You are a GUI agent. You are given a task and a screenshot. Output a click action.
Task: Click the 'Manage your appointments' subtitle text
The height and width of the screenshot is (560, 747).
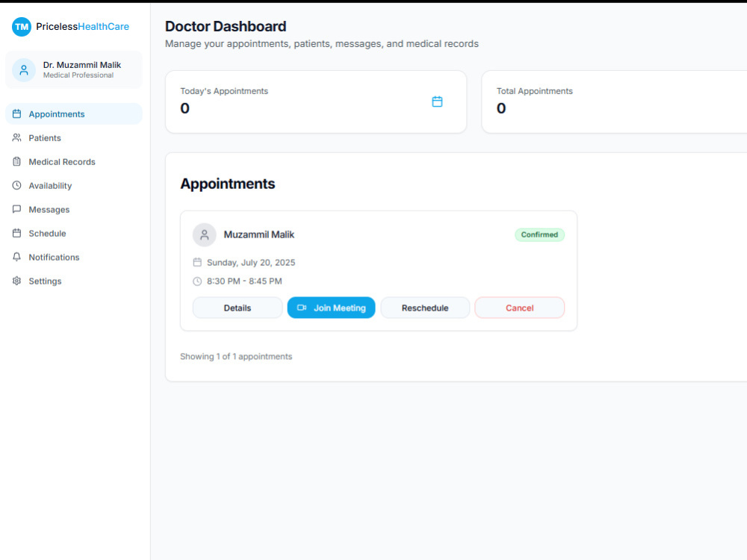321,44
